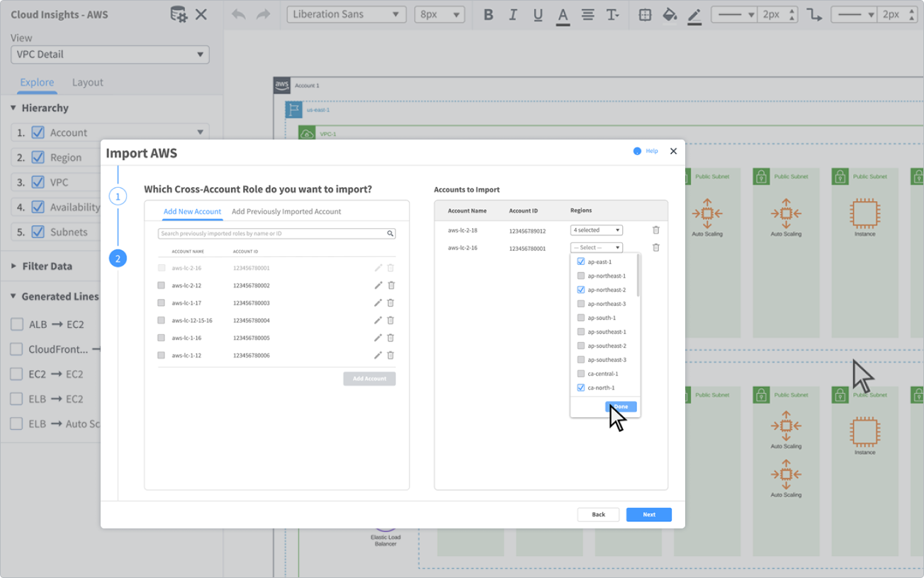Click the Next button in Import AWS dialog
This screenshot has height=578, width=924.
[648, 514]
